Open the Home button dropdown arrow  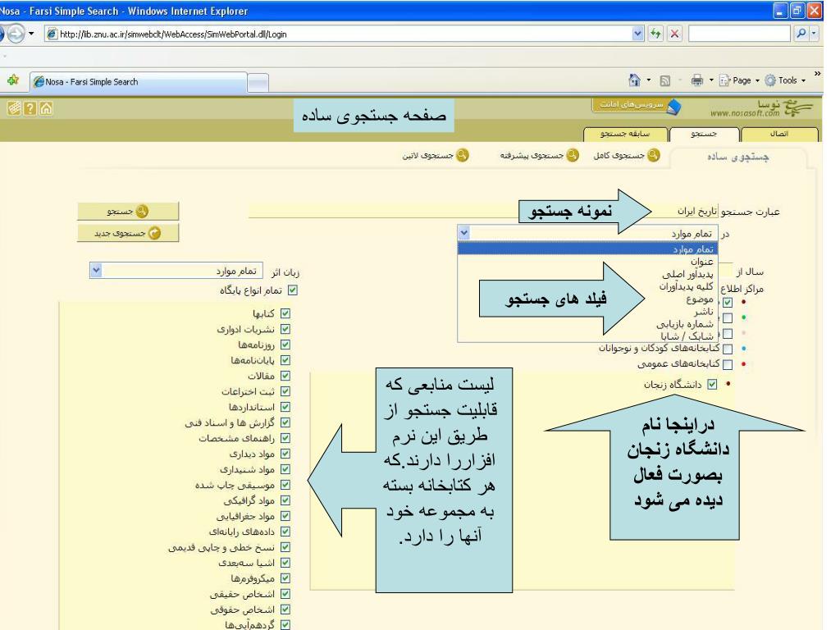coord(649,80)
